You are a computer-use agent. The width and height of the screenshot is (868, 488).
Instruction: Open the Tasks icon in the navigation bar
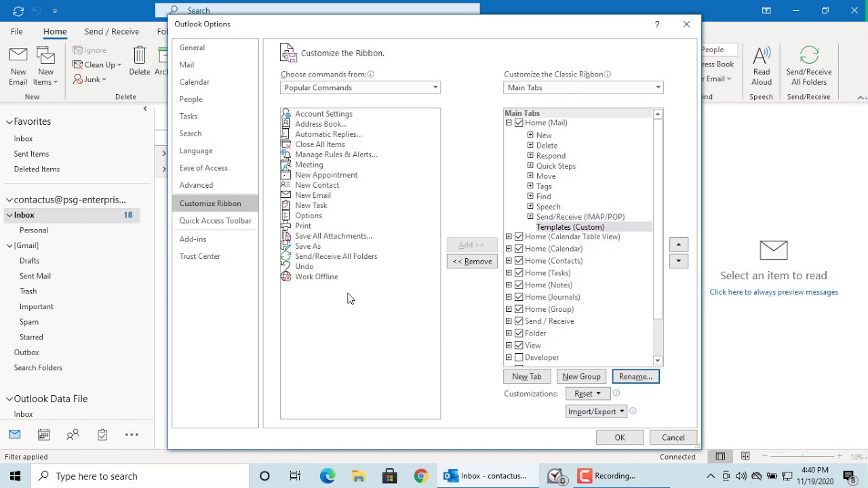coord(102,434)
